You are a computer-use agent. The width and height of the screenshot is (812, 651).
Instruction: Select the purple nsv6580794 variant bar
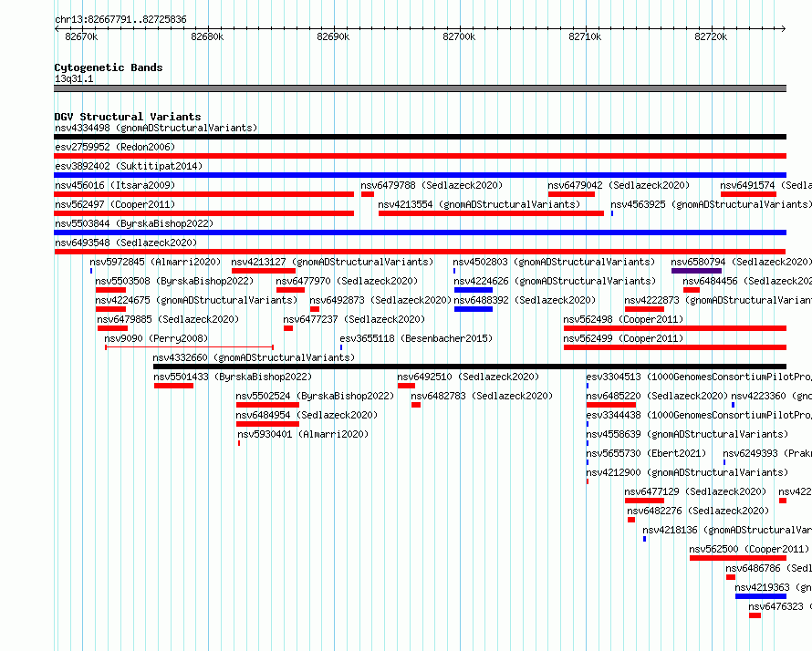point(696,271)
